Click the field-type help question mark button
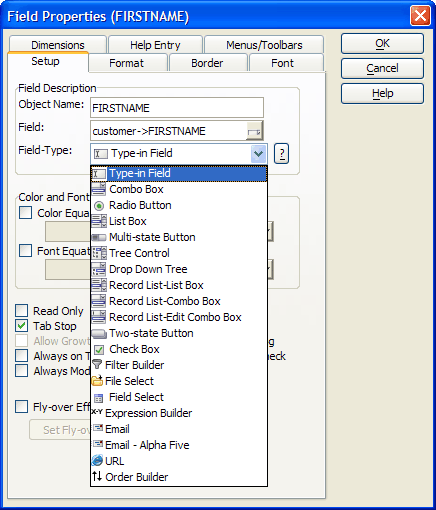This screenshot has width=436, height=510. pos(281,154)
